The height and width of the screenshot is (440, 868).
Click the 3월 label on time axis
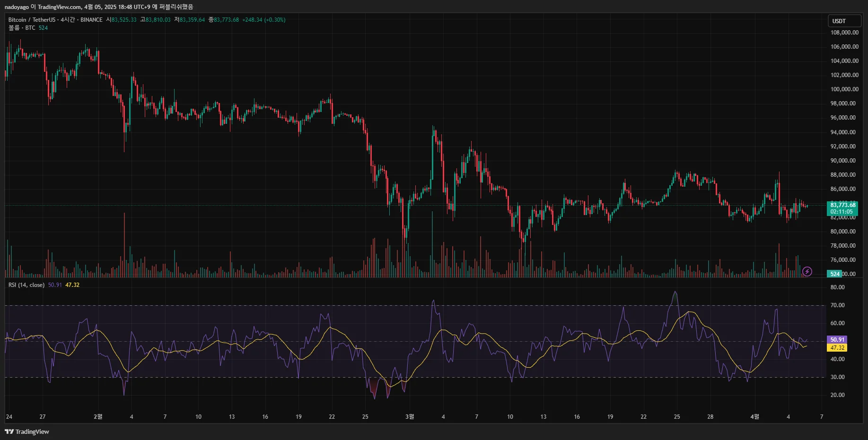point(410,416)
